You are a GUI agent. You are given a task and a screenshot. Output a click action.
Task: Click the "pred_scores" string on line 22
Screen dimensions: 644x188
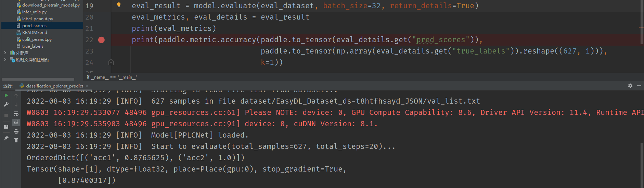[441, 40]
